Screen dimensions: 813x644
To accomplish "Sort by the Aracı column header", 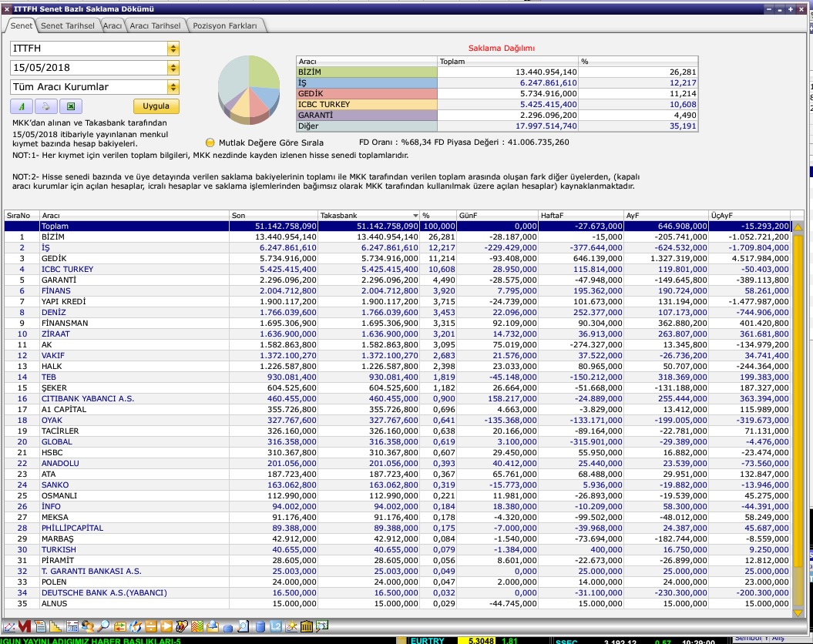I will (x=134, y=216).
